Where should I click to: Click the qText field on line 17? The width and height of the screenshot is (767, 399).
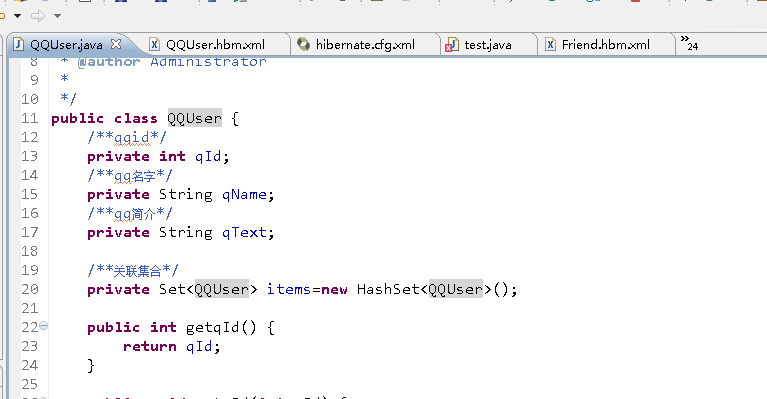pyautogui.click(x=244, y=233)
